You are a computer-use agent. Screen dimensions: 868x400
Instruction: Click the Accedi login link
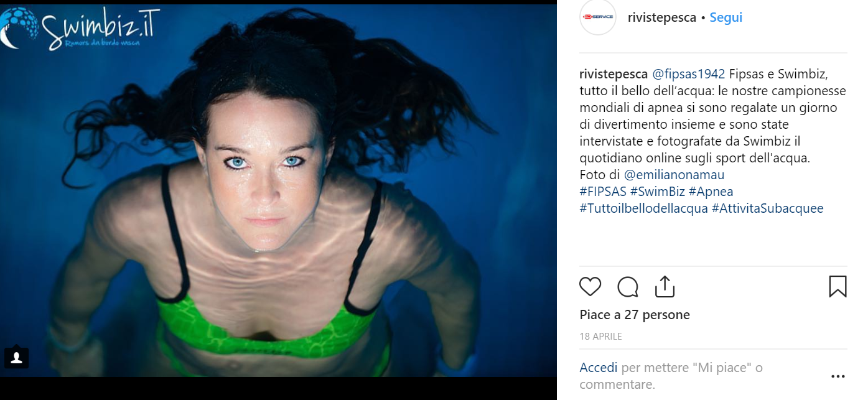599,368
